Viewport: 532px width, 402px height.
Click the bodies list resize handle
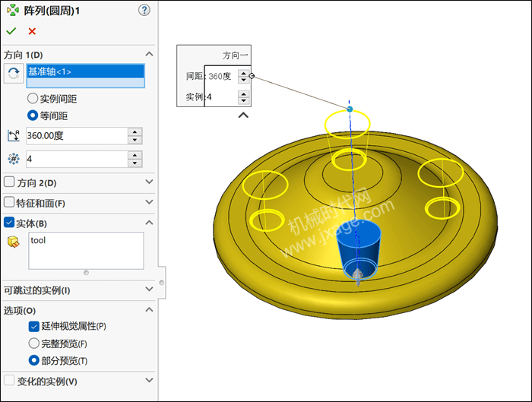(x=86, y=273)
